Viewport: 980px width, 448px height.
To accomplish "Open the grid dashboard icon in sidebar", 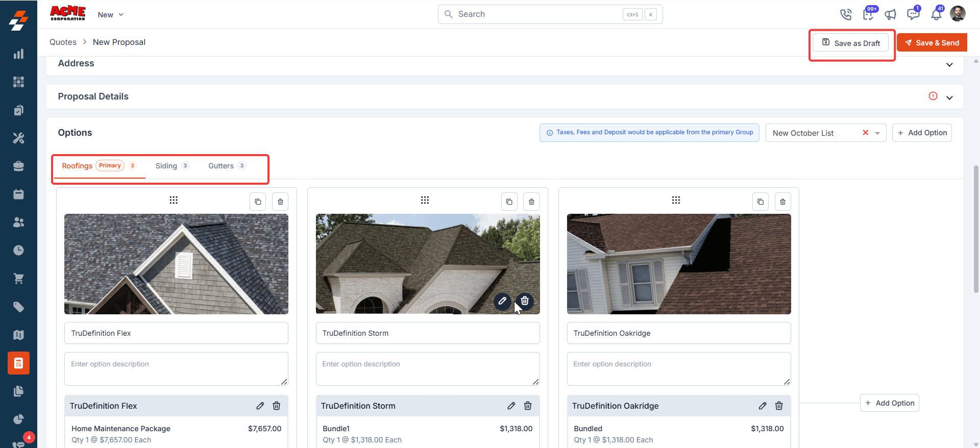I will tap(18, 82).
